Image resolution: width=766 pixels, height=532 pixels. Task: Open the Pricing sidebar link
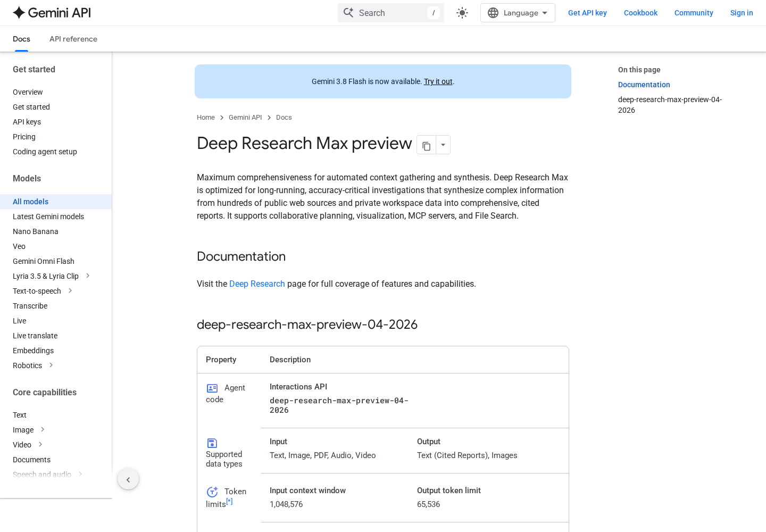[x=24, y=137]
